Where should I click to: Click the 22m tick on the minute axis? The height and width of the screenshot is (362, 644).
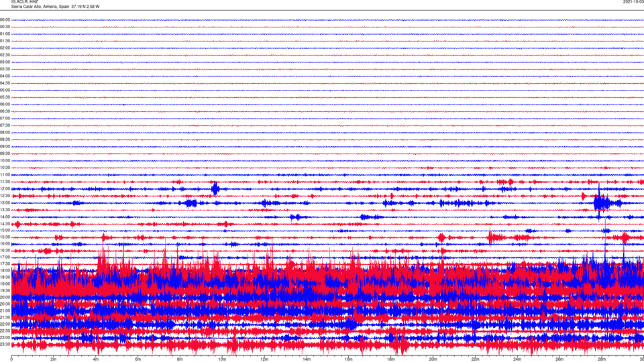pyautogui.click(x=475, y=359)
